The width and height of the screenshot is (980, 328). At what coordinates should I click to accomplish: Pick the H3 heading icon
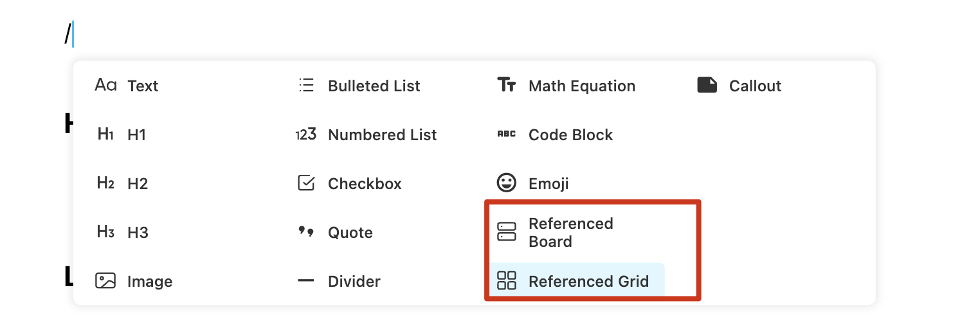(105, 232)
